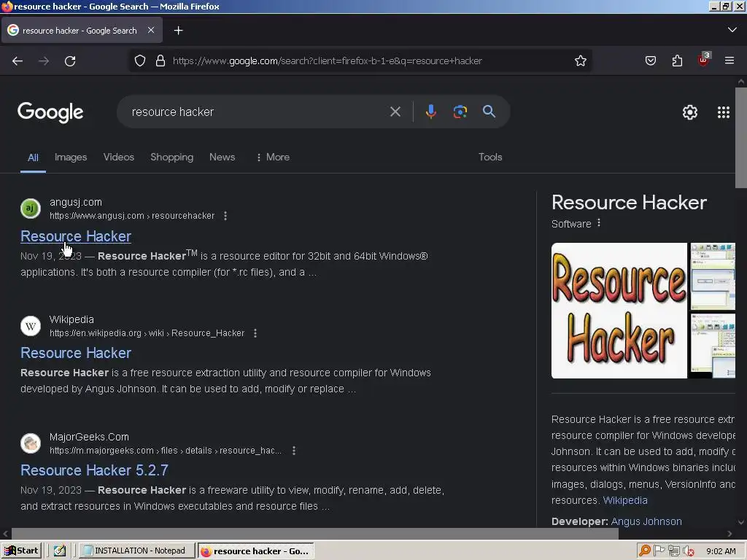Search by image with Google Lens
747x560 pixels.
point(460,112)
